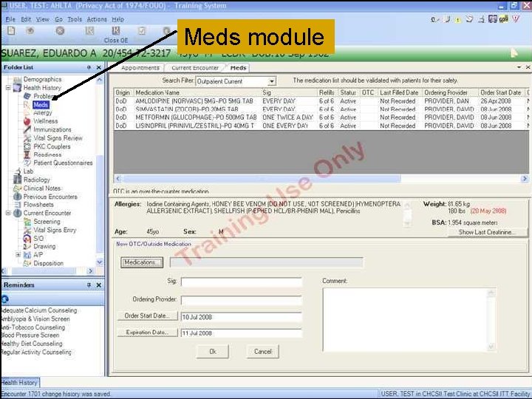Expand the A/P tree node

[18, 254]
